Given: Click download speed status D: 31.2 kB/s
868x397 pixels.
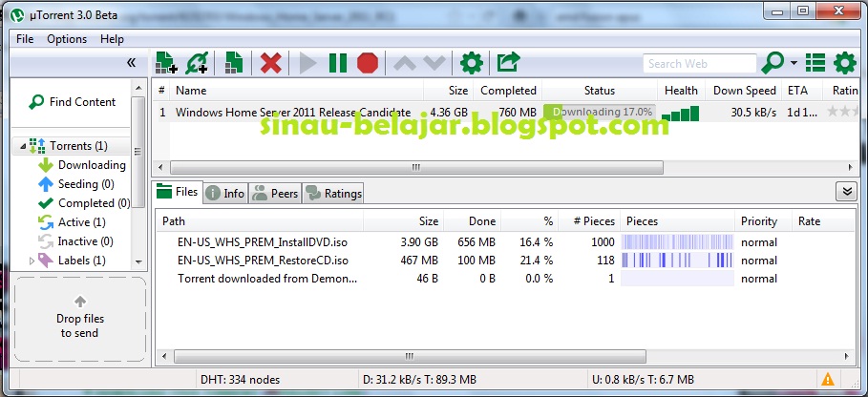Looking at the screenshot, I should (x=419, y=380).
